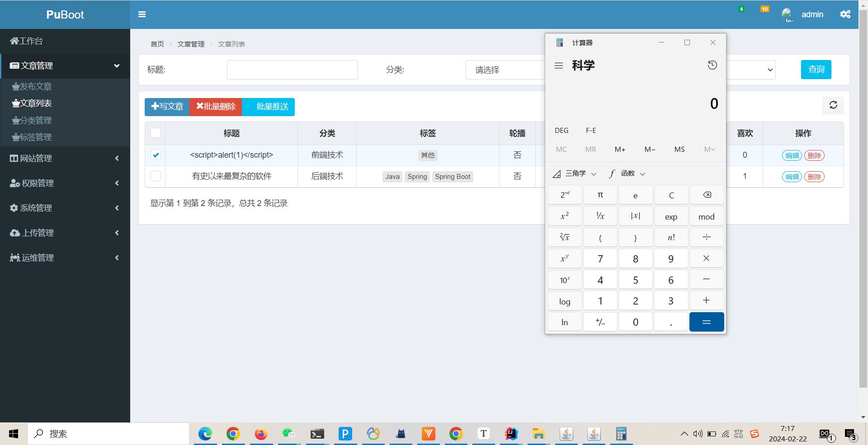Click the calculator plus-minus sign key
This screenshot has height=445, width=868.
coord(600,322)
